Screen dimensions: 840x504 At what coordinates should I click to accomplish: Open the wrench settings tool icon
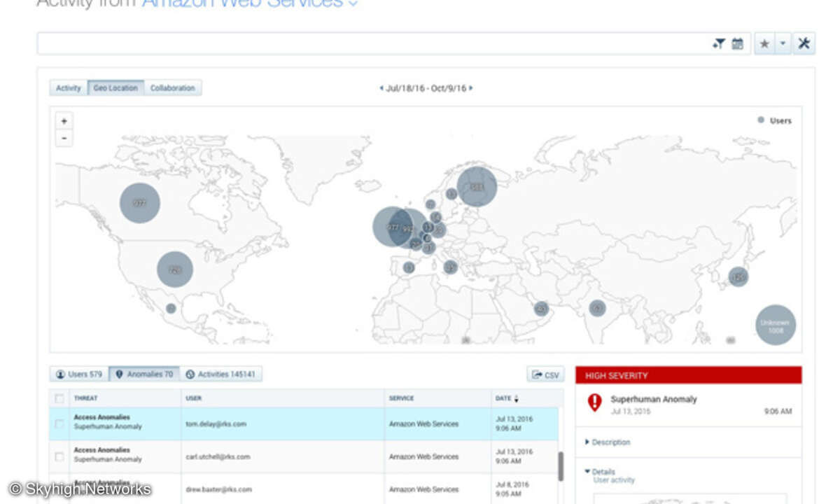[804, 43]
